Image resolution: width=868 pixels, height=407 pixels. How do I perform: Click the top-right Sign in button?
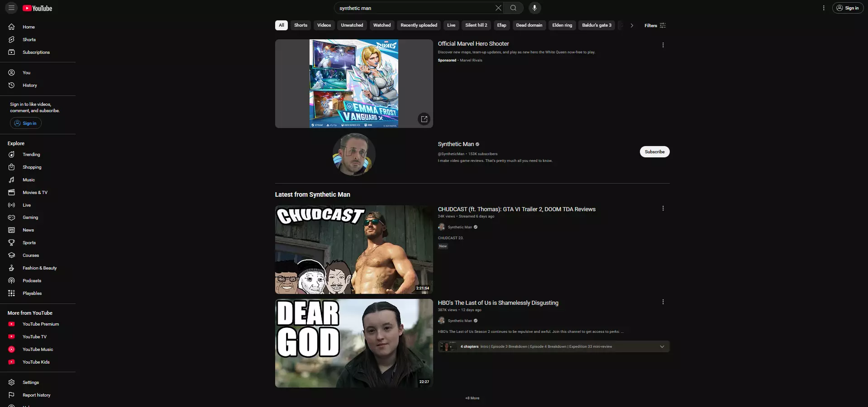pos(848,8)
